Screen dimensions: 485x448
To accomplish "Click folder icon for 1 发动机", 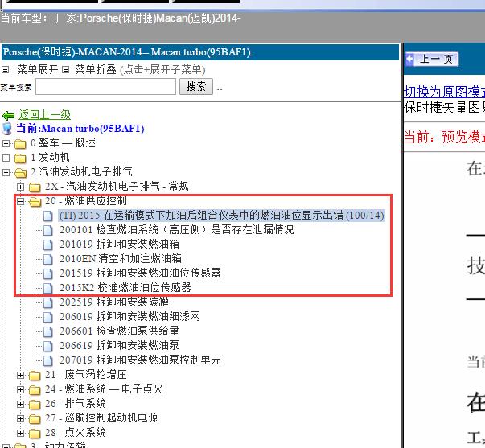I will [20, 158].
